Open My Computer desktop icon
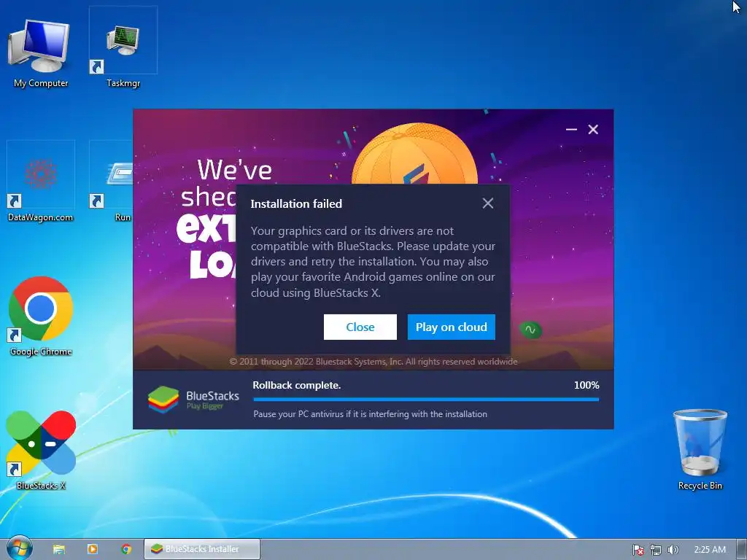The width and height of the screenshot is (747, 560). coord(41,53)
